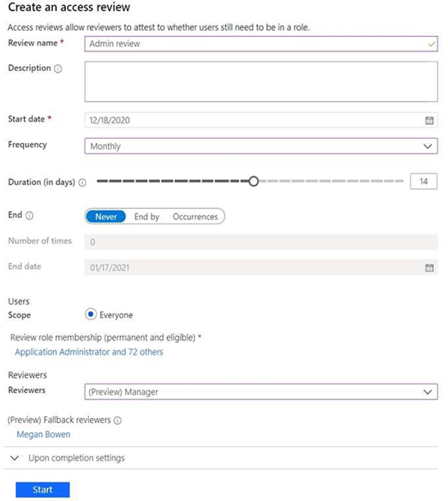Click the info icon beside End

point(29,216)
